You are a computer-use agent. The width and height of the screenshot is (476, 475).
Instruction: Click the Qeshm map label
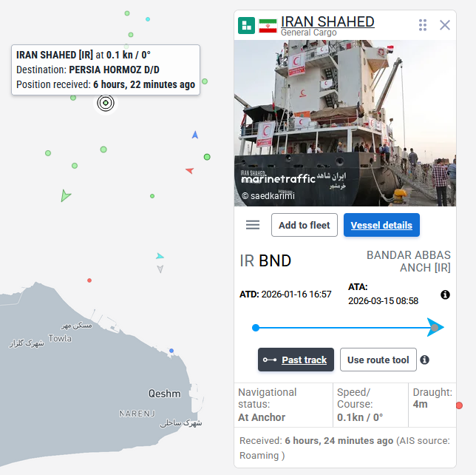[164, 394]
